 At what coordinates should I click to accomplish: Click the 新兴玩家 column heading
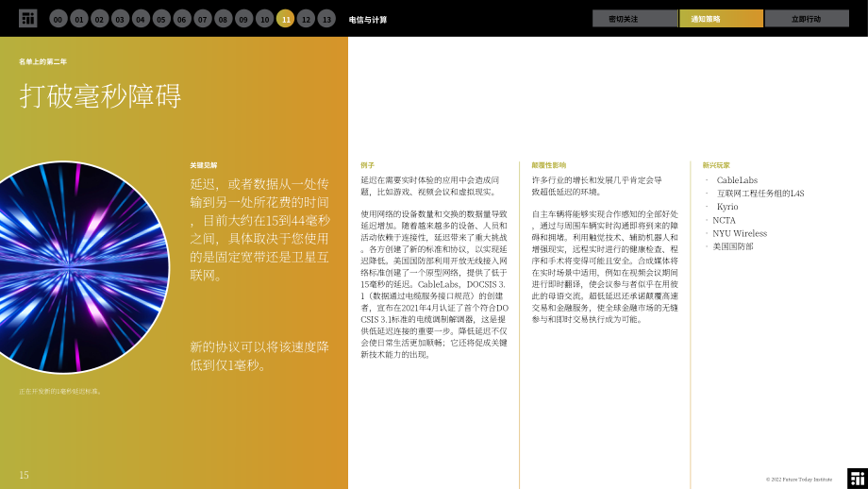pos(716,165)
